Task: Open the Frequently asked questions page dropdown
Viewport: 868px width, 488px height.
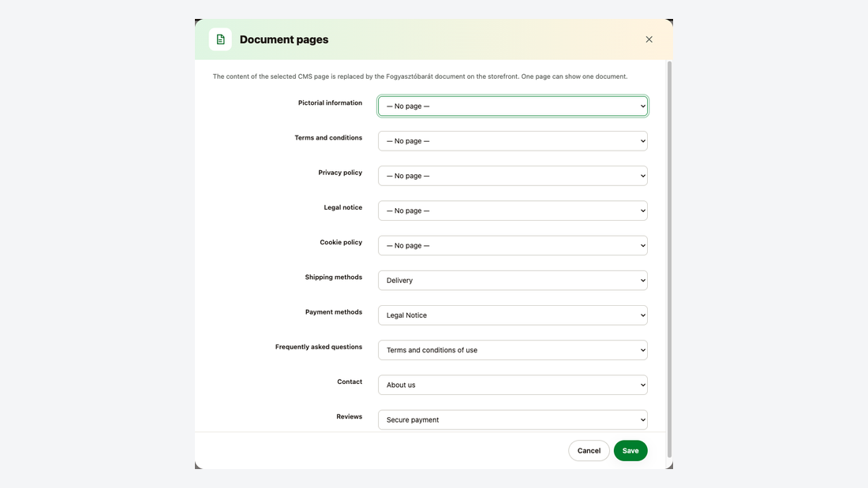Action: tap(513, 350)
